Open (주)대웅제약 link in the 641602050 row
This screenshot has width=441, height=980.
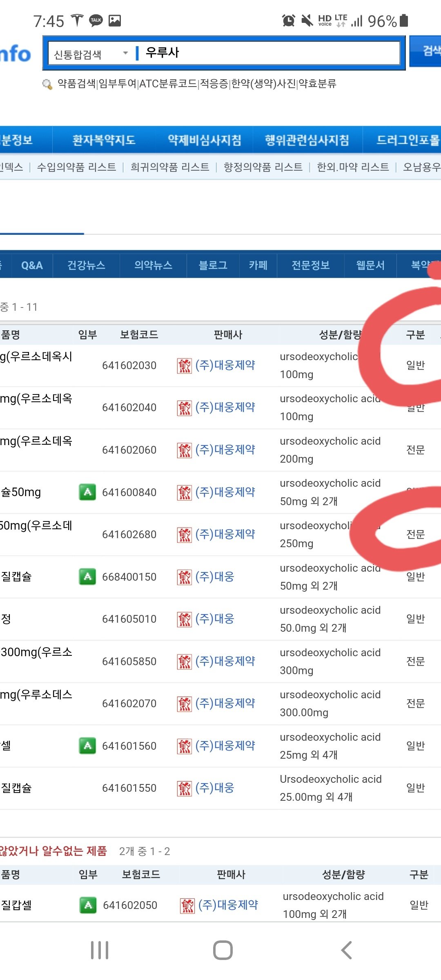click(228, 905)
